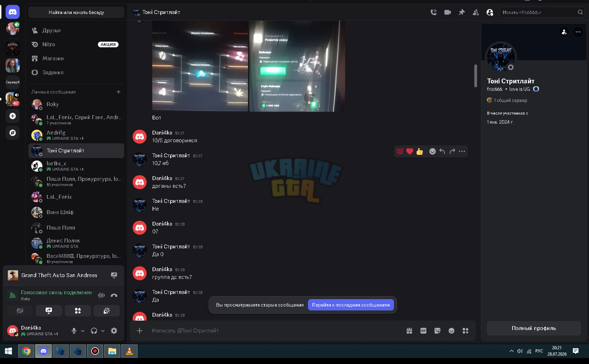Open chat with Денис Поляк
The height and width of the screenshot is (364, 589).
(x=76, y=243)
